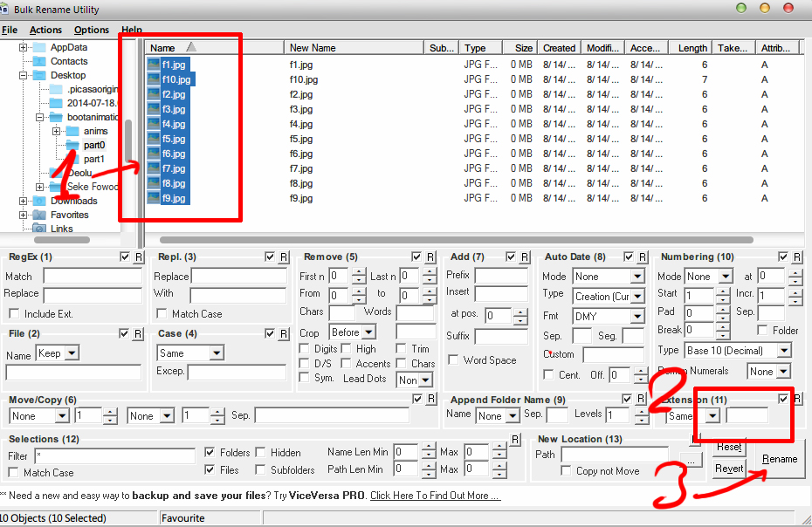Click the AppData folder icon in tree
This screenshot has height=527, width=812.
point(39,48)
